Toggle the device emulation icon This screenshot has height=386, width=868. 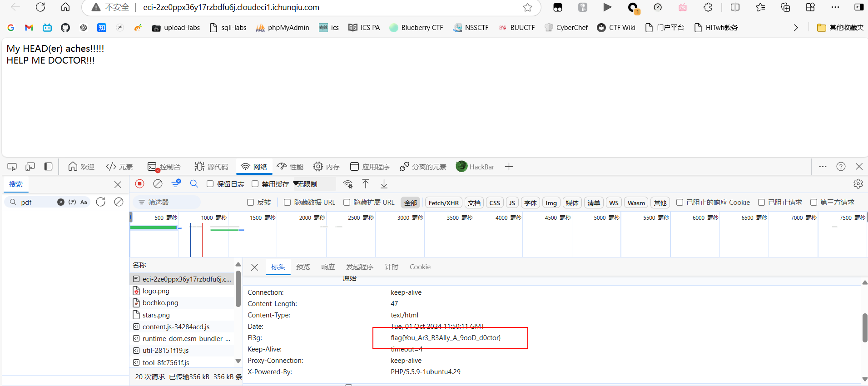[30, 167]
